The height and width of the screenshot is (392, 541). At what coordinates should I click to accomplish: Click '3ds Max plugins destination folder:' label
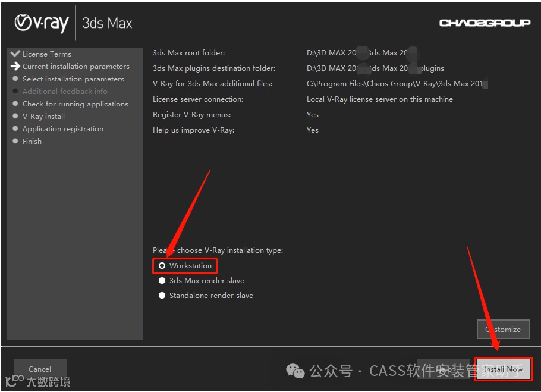[214, 68]
